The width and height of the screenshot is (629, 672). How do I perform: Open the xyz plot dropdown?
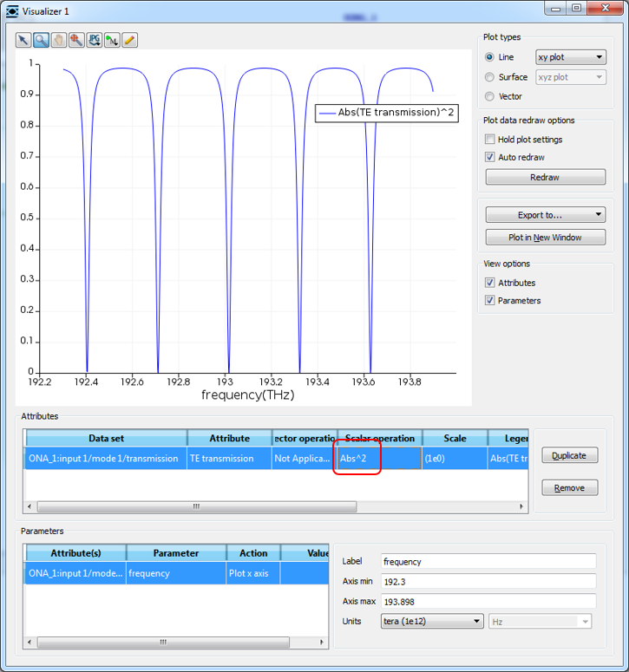[571, 77]
